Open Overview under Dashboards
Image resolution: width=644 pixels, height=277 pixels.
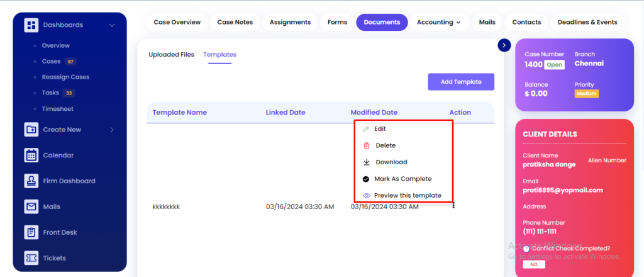tap(56, 45)
